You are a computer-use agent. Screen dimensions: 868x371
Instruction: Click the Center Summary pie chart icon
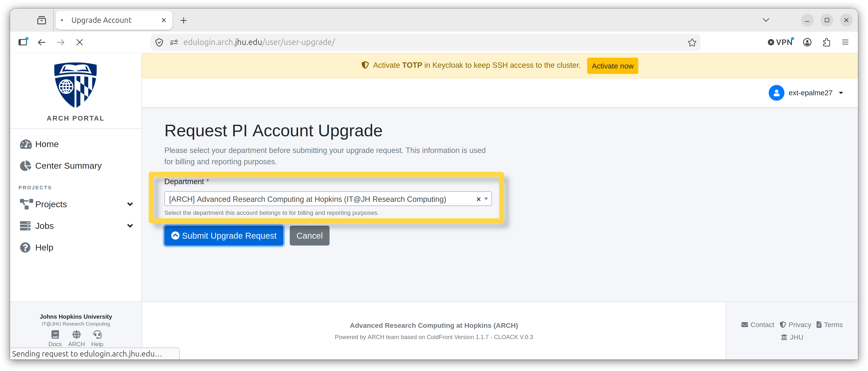pyautogui.click(x=26, y=166)
